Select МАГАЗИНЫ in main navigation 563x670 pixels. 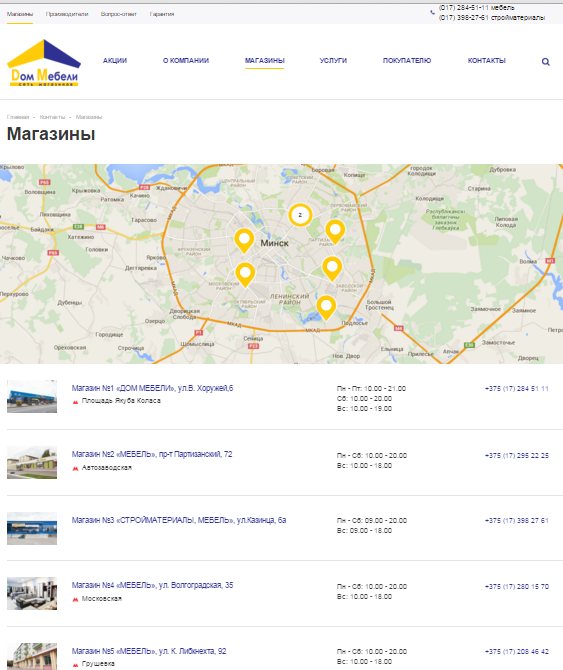coord(265,61)
